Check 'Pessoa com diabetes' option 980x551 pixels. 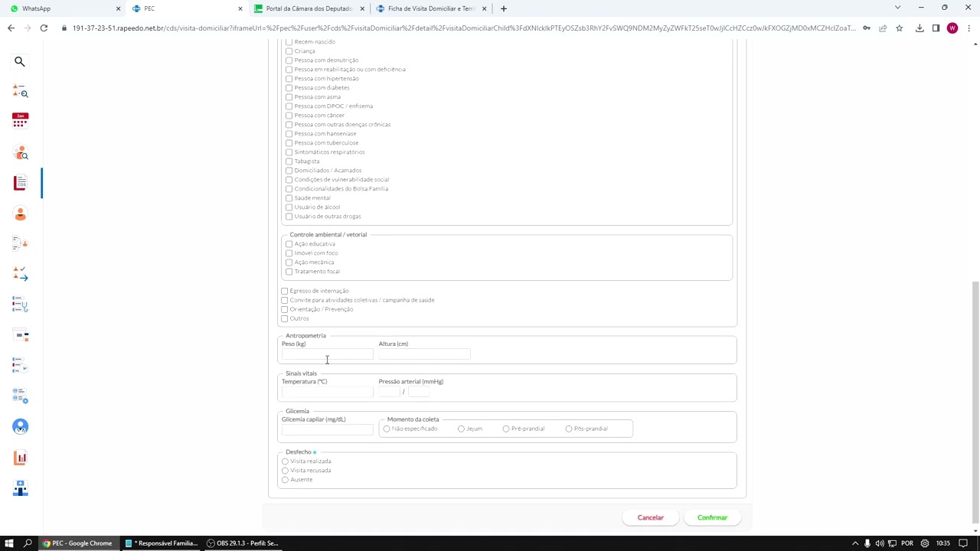point(289,88)
